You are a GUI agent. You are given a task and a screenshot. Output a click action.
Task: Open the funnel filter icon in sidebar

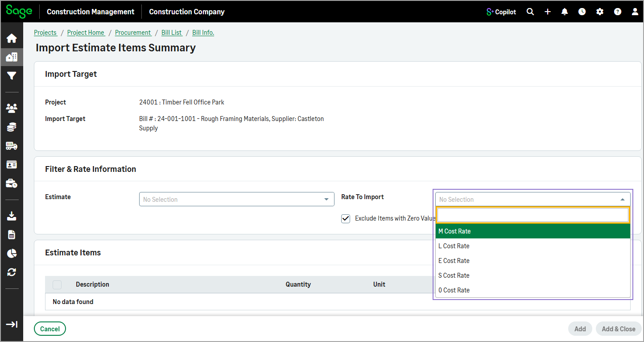pos(12,76)
